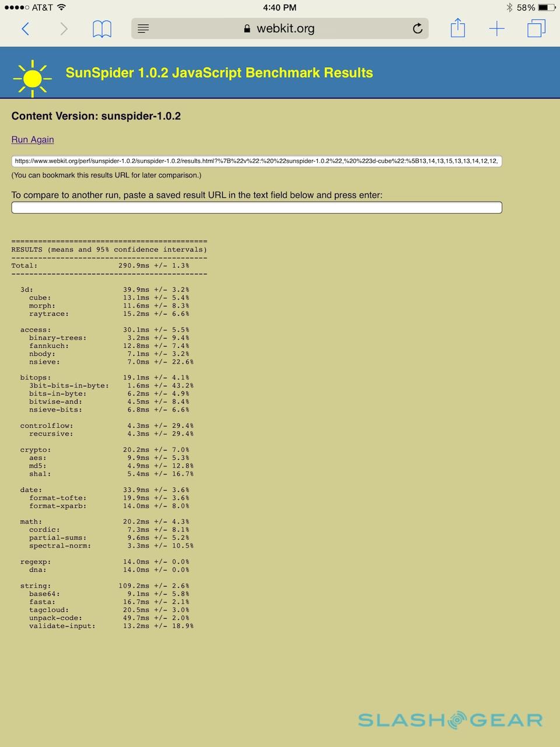The height and width of the screenshot is (747, 560).
Task: Select the nsieve-bits 6.8ms row
Action: point(109,410)
